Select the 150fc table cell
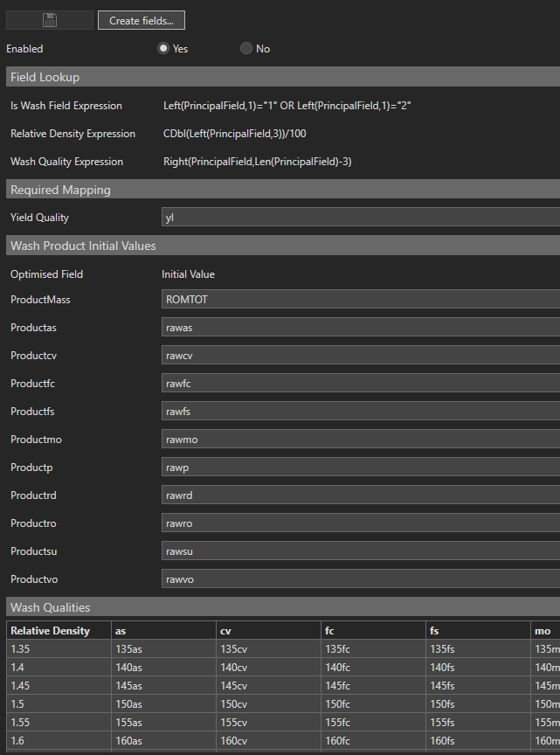The height and width of the screenshot is (755, 560). [374, 704]
